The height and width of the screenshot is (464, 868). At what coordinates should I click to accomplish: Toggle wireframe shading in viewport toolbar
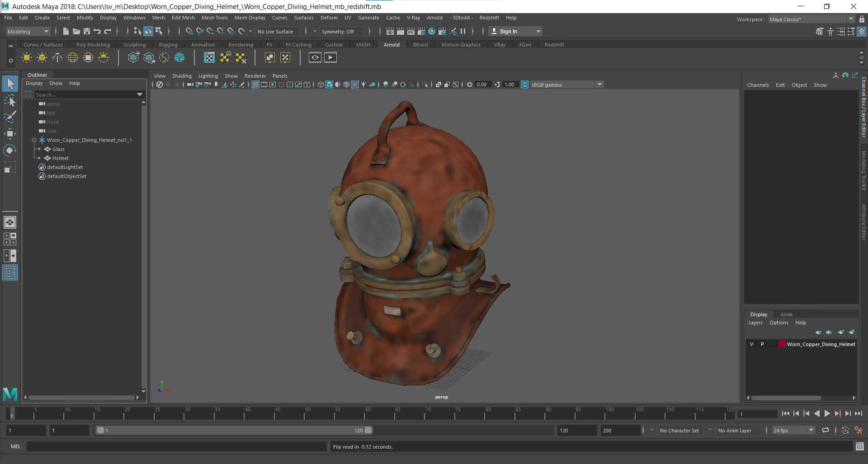coord(321,84)
